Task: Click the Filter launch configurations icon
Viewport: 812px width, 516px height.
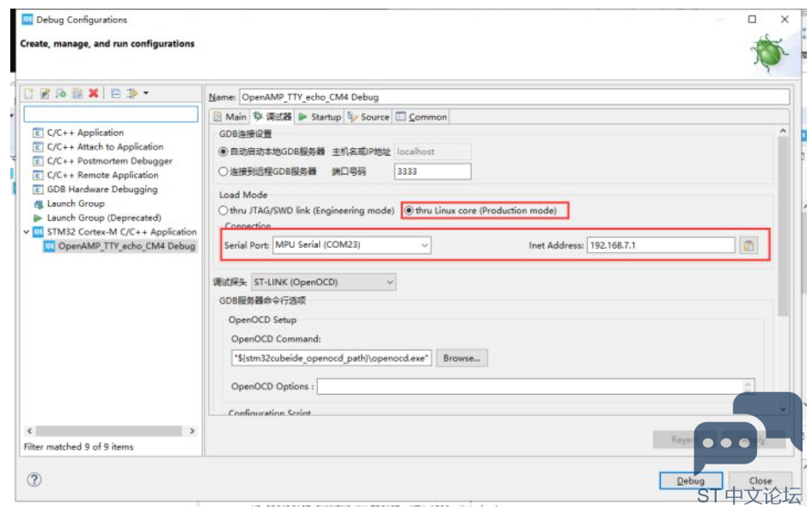Action: click(x=132, y=93)
